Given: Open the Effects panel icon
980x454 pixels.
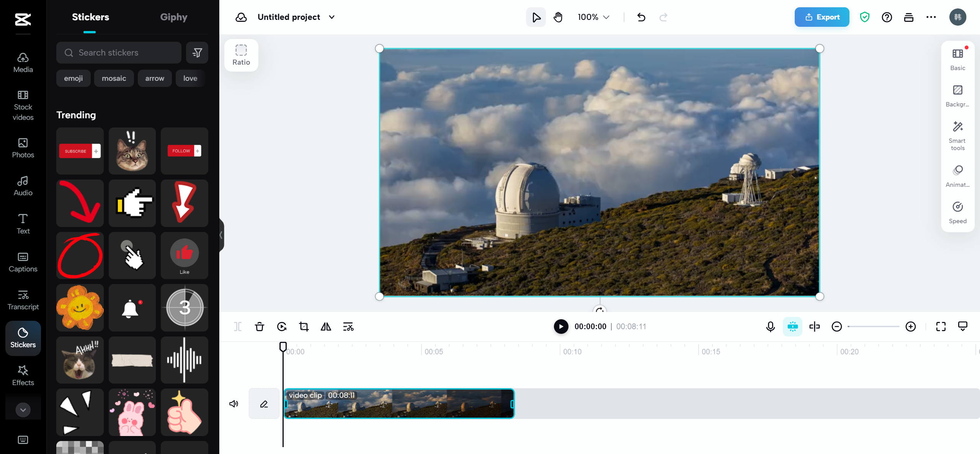Looking at the screenshot, I should pyautogui.click(x=23, y=375).
